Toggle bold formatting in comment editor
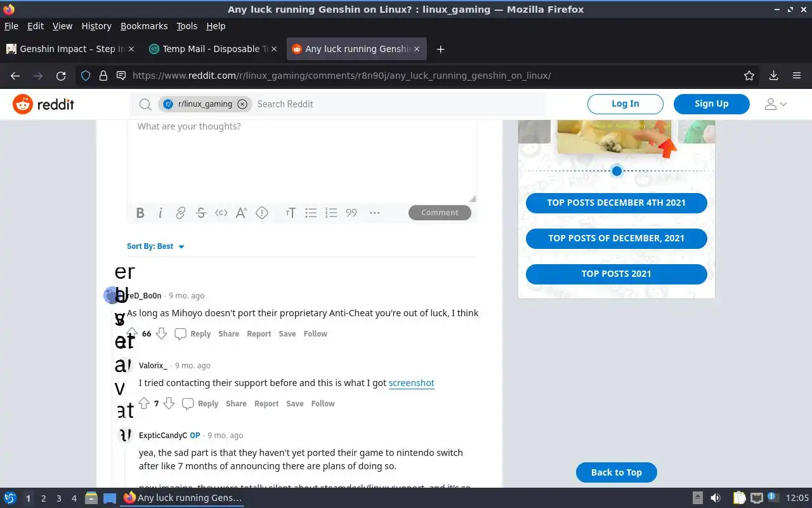The image size is (812, 508). pyautogui.click(x=140, y=213)
